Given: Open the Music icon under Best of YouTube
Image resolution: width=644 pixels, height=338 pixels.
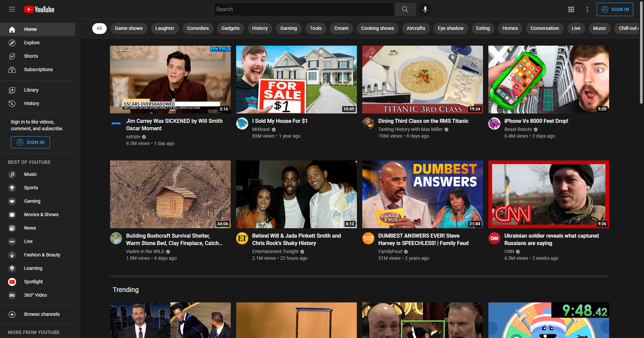Looking at the screenshot, I should (x=12, y=175).
